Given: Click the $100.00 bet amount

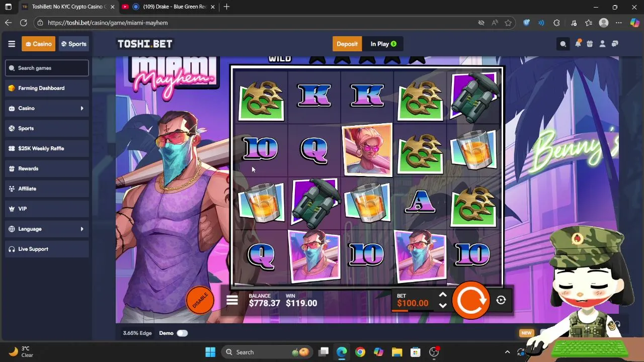Looking at the screenshot, I should [x=413, y=303].
